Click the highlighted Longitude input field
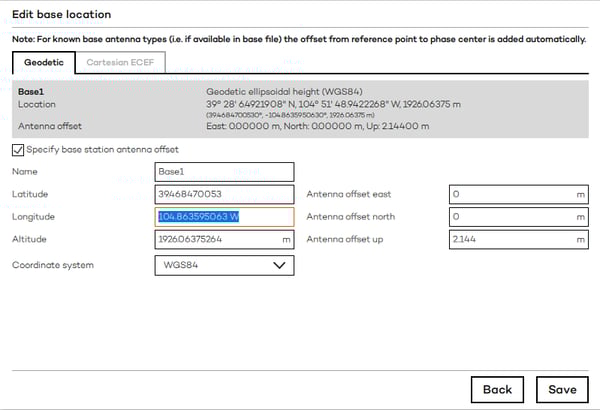This screenshot has width=600, height=410. click(224, 216)
